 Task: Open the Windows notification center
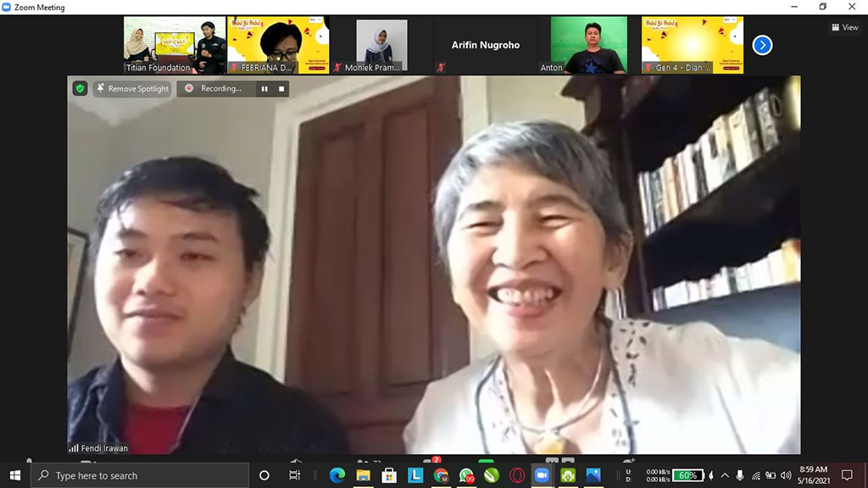[x=847, y=475]
